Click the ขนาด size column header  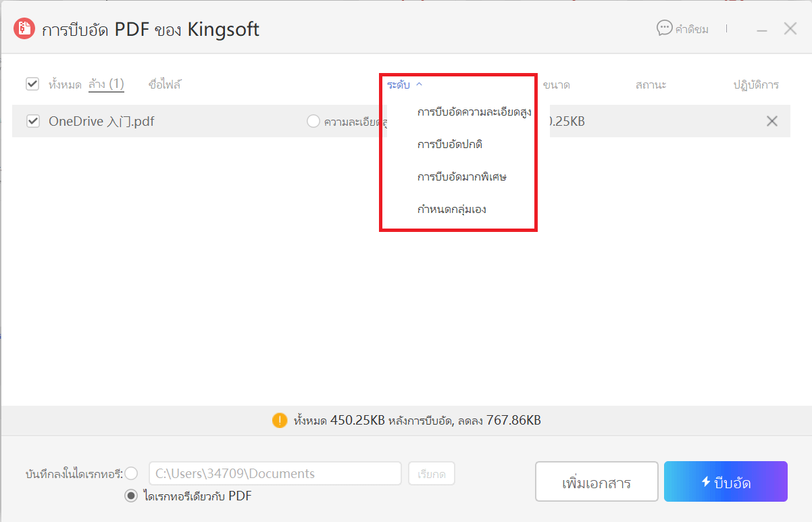click(x=556, y=85)
